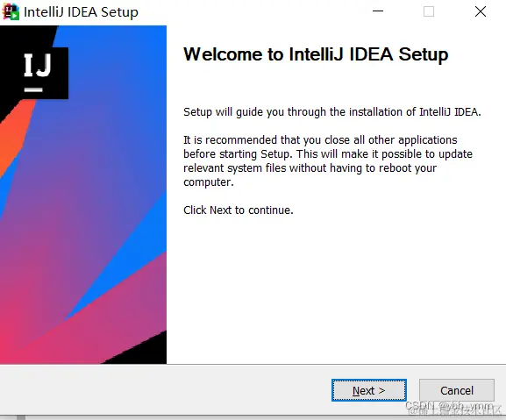The image size is (506, 420).
Task: Close the IntelliJ IDEA Setup window
Action: tap(481, 11)
